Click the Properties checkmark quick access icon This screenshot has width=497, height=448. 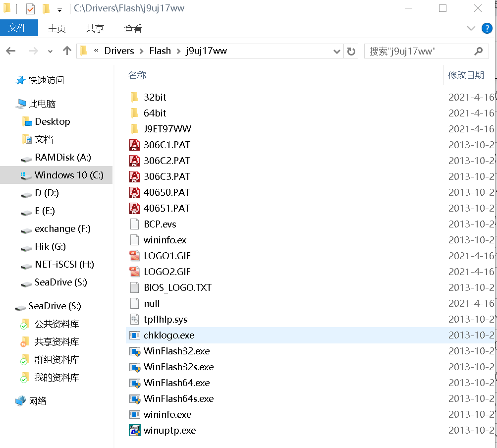(30, 8)
